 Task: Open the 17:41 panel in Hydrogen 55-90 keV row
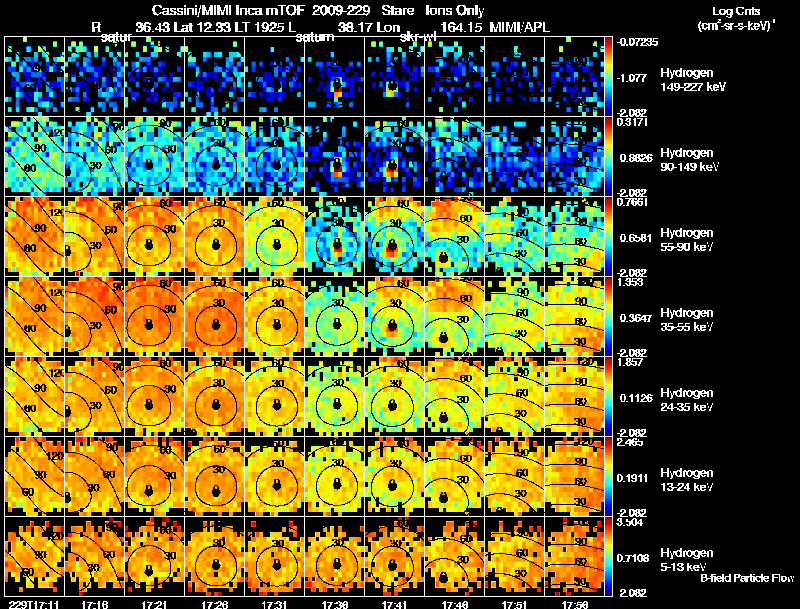pyautogui.click(x=394, y=236)
